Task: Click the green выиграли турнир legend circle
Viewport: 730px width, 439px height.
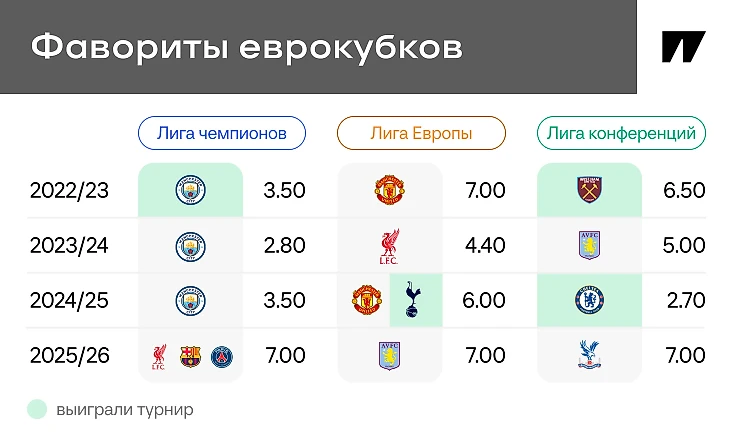Action: click(37, 409)
